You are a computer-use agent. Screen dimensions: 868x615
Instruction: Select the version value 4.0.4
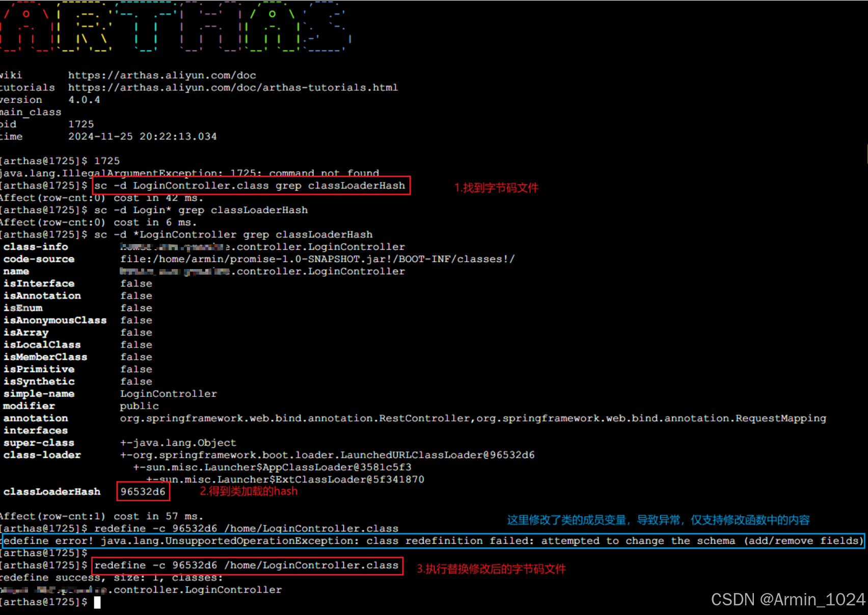coord(84,100)
